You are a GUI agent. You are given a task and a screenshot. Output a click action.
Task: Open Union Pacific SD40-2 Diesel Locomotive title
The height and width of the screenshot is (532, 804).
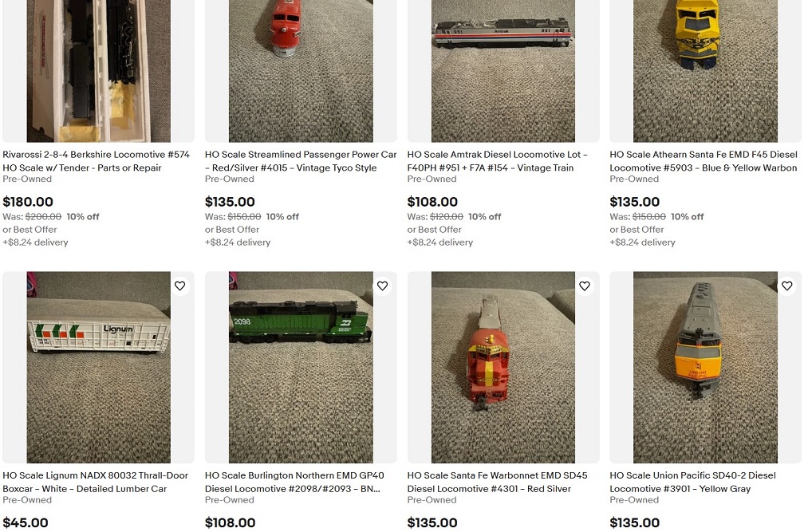coord(692,482)
